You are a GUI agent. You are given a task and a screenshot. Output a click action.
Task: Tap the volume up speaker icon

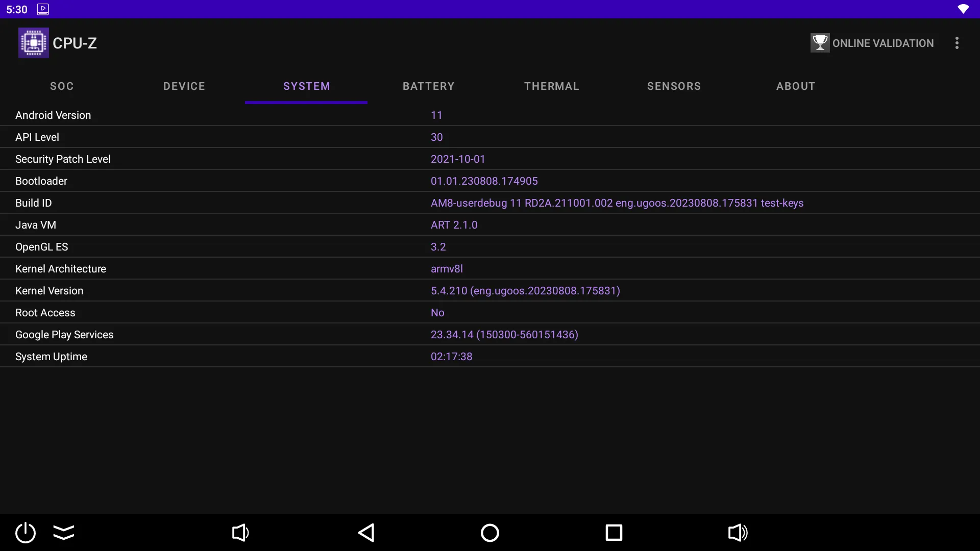coord(738,533)
